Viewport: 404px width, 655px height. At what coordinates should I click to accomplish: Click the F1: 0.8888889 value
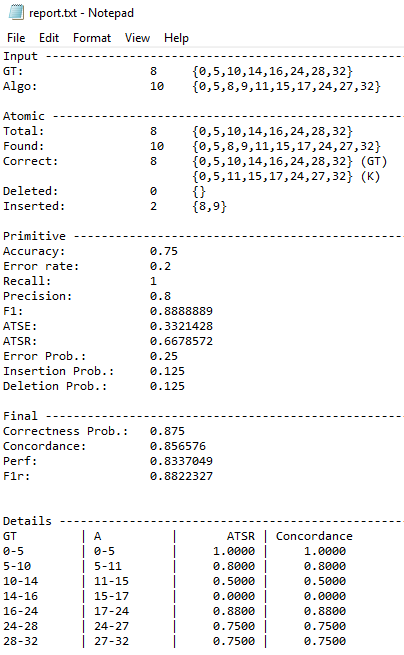[181, 311]
